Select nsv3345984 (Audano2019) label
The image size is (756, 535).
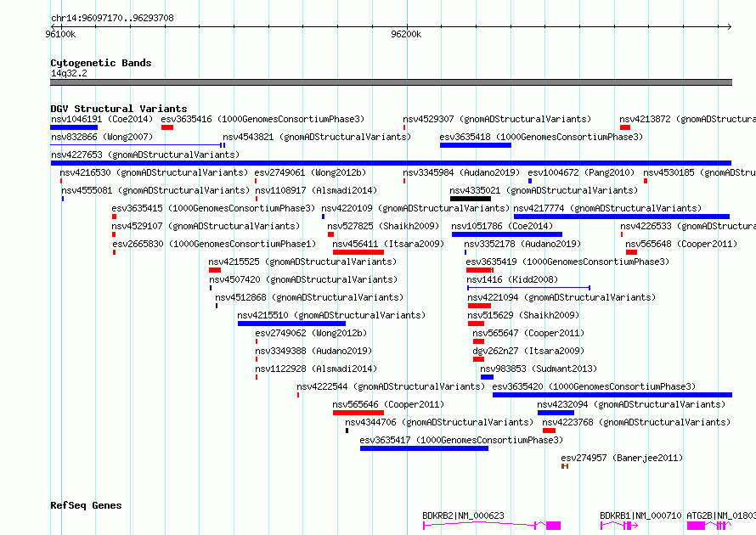tap(461, 172)
